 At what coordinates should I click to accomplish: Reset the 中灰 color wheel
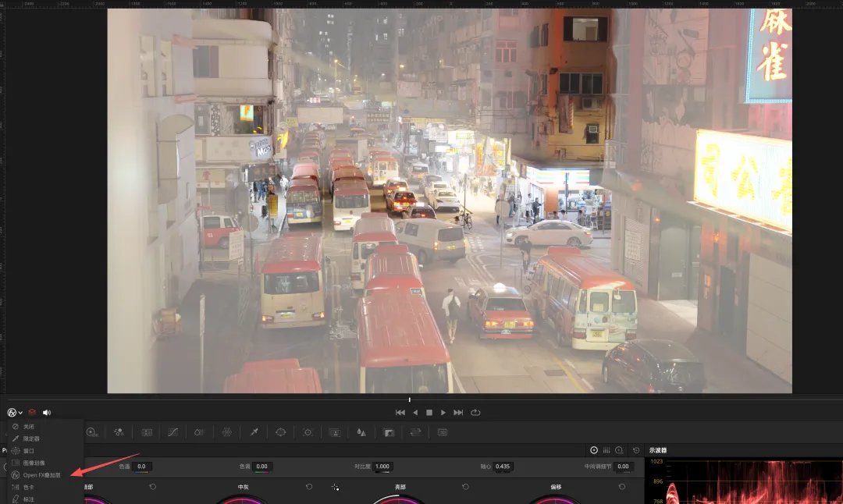point(309,487)
